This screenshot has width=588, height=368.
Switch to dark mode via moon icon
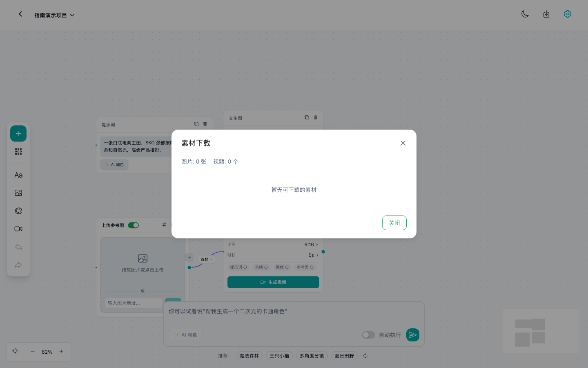click(525, 14)
